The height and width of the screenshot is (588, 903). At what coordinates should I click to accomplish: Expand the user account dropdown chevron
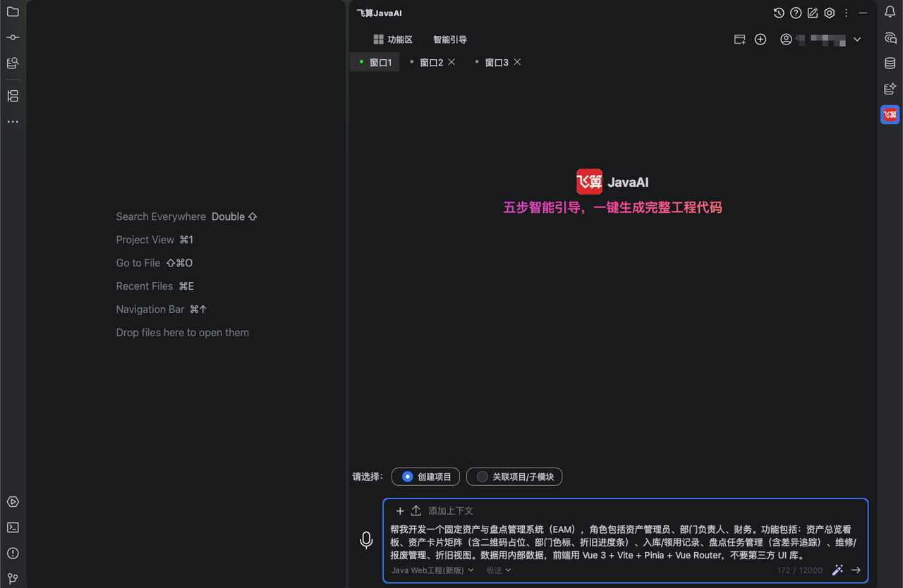pyautogui.click(x=857, y=39)
